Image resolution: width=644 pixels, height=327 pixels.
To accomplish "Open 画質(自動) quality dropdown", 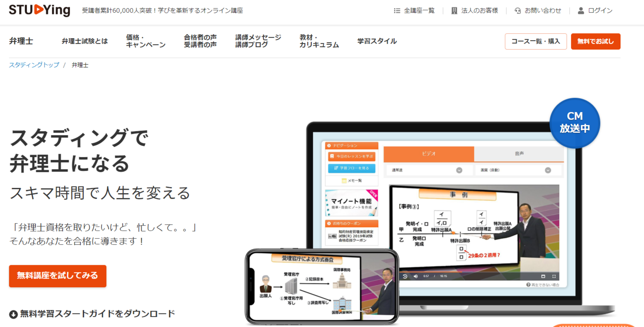I will (x=518, y=170).
